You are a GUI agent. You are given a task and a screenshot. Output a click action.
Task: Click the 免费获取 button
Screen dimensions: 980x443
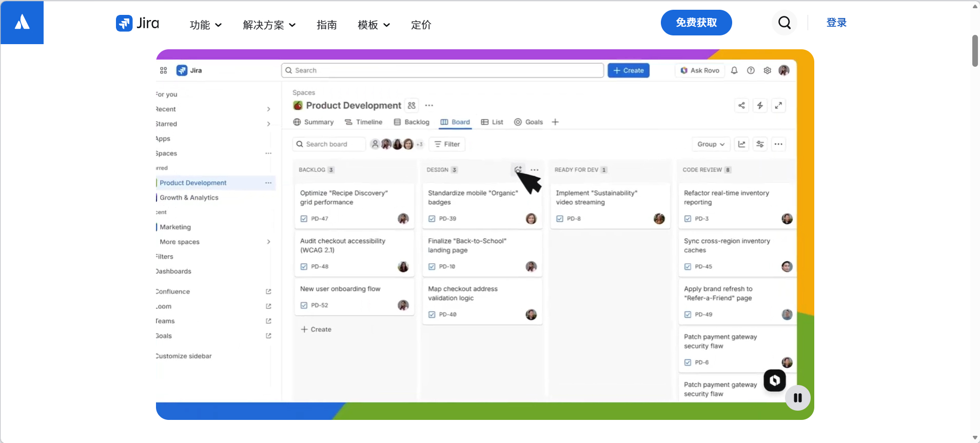pos(696,23)
